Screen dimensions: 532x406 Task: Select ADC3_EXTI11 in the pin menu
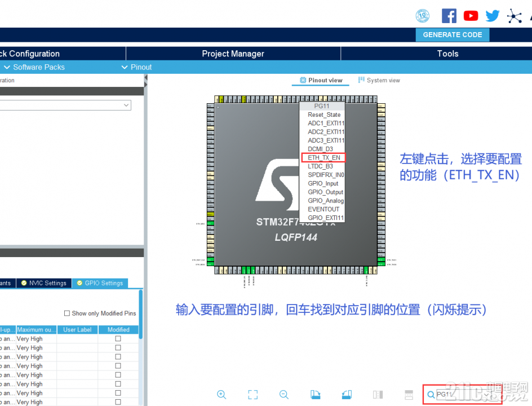(x=322, y=140)
